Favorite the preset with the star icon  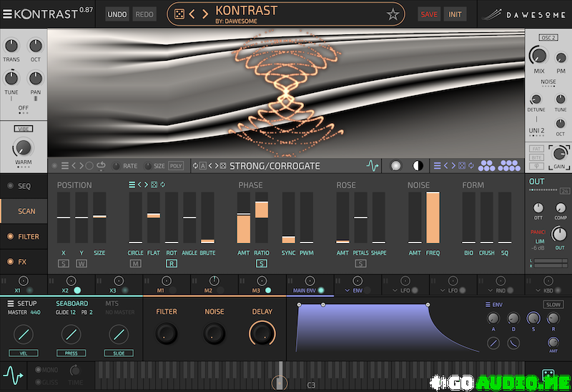point(393,14)
